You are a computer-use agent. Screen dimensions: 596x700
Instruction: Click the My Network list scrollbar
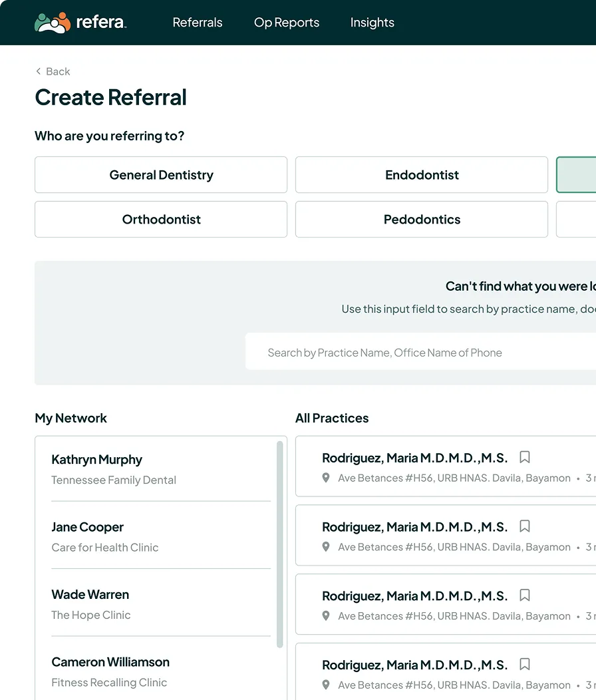point(280,544)
